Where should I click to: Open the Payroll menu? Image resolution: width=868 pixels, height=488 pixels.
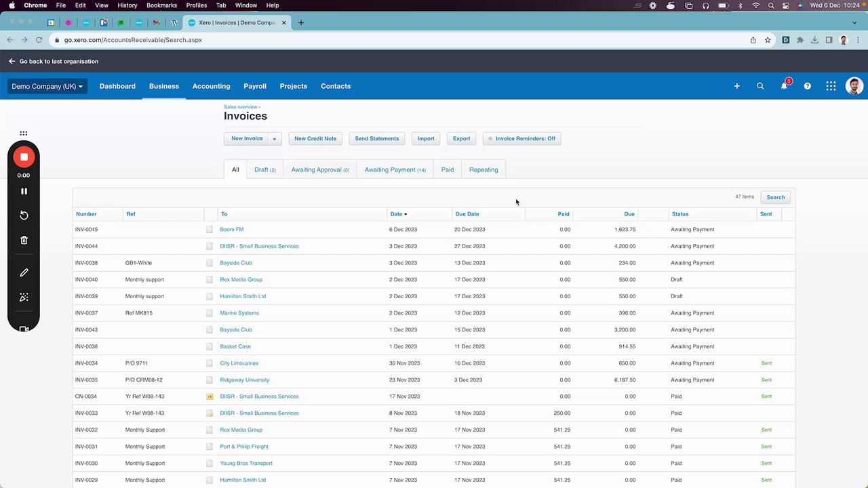[255, 86]
